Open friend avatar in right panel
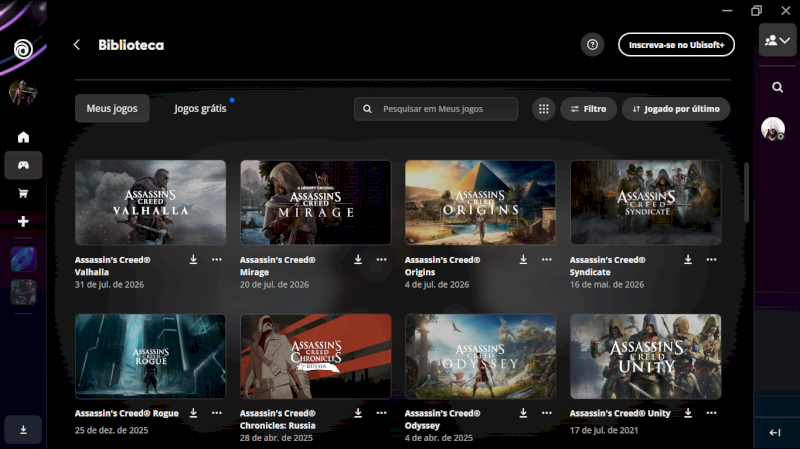 (x=773, y=129)
